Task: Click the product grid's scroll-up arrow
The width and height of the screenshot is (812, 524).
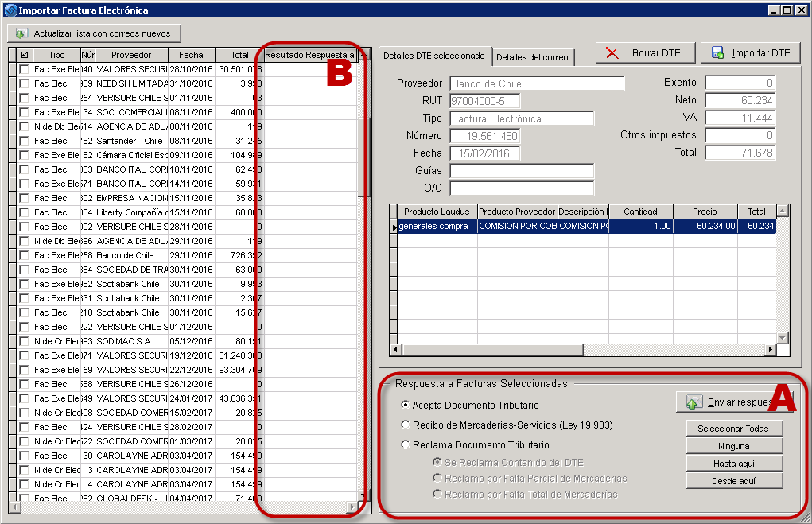Action: [x=783, y=210]
